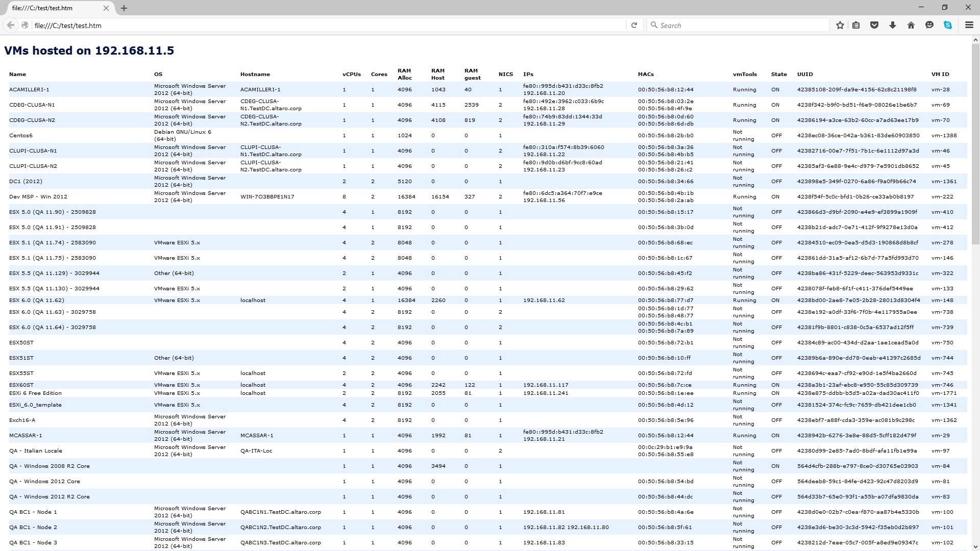Go to home page icon
Viewport: 980px width, 551px height.
tap(911, 25)
